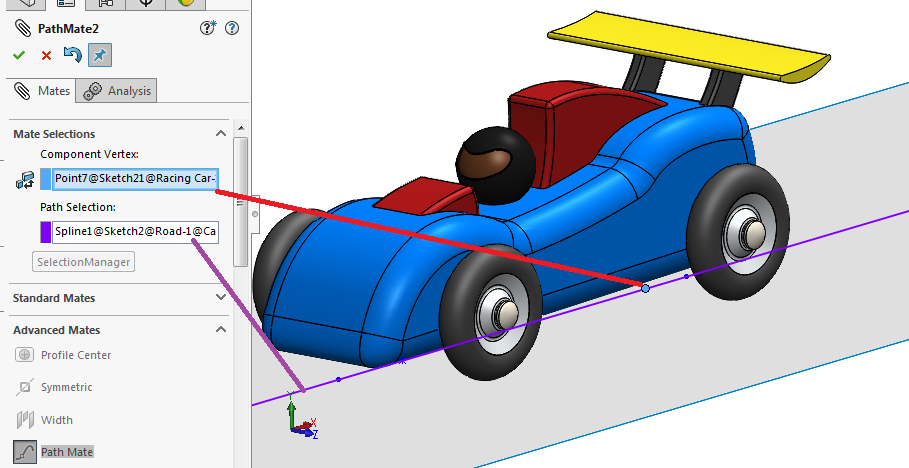Click the panel scrollbar up arrow
The height and width of the screenshot is (468, 909).
[x=241, y=128]
